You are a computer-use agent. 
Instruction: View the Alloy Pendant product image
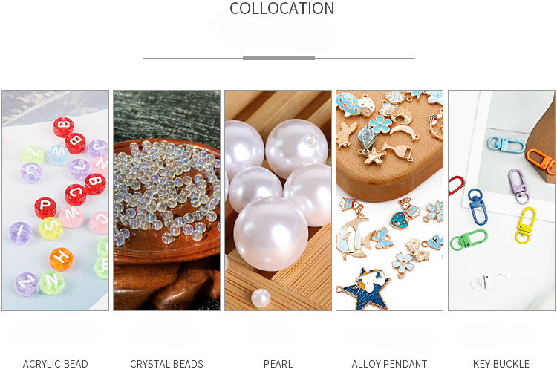coord(390,200)
